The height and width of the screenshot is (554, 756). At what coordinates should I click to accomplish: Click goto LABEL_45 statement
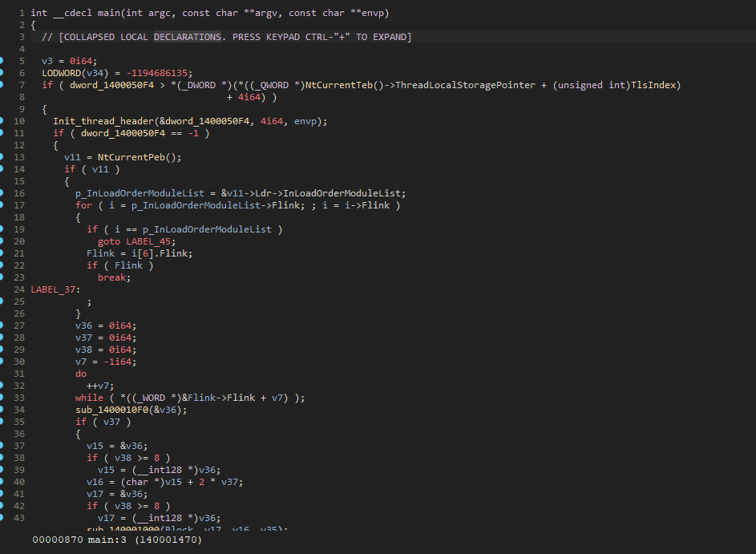pyautogui.click(x=136, y=241)
